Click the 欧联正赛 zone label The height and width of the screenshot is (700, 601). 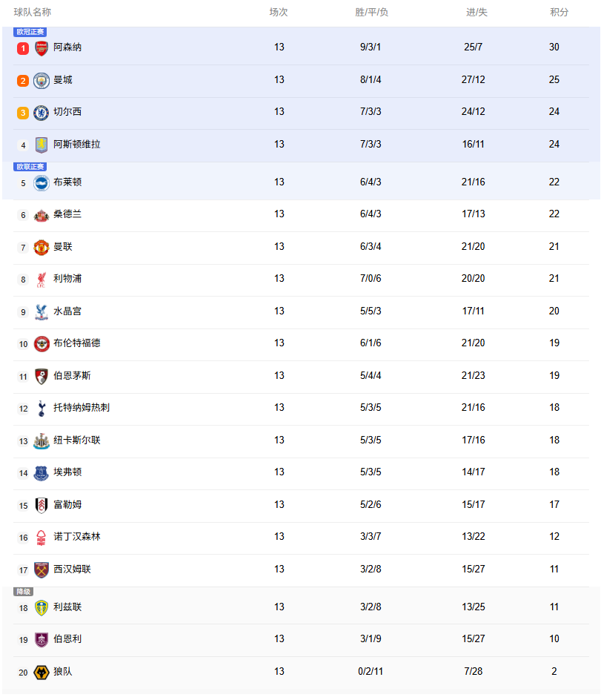pyautogui.click(x=30, y=167)
